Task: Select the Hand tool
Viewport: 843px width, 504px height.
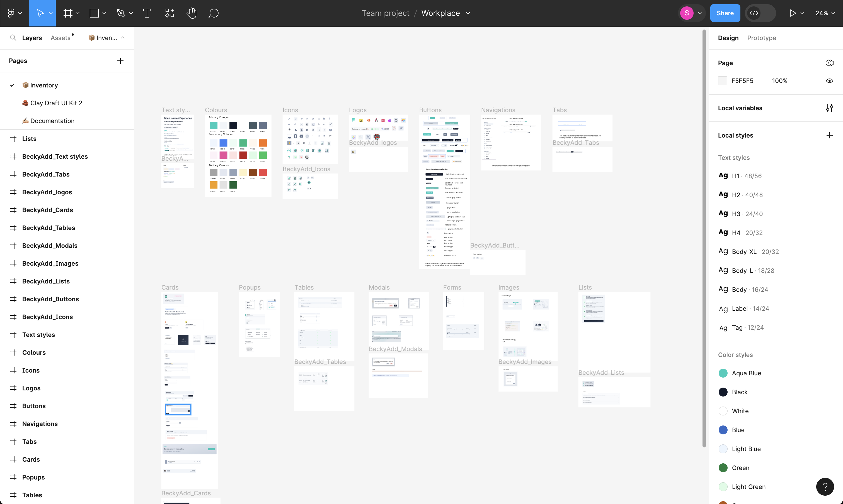Action: coord(192,13)
